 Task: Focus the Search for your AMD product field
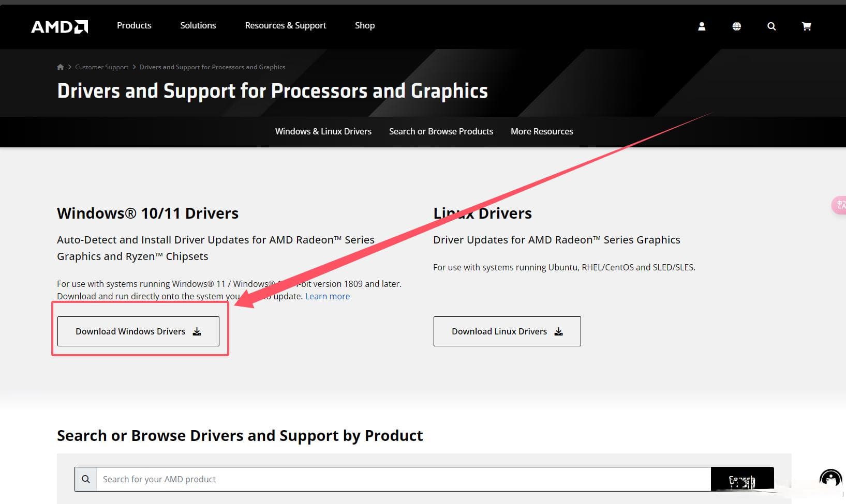(x=404, y=479)
